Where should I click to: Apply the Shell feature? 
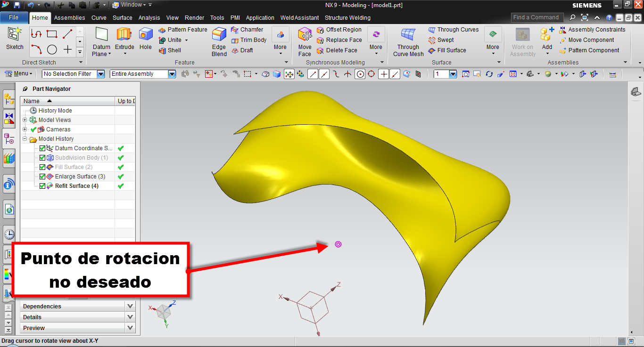pyautogui.click(x=170, y=50)
